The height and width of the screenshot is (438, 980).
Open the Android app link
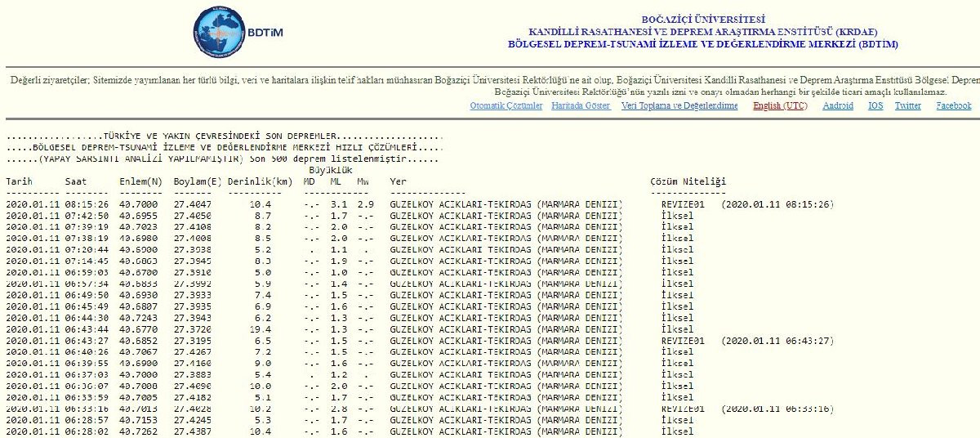[838, 105]
